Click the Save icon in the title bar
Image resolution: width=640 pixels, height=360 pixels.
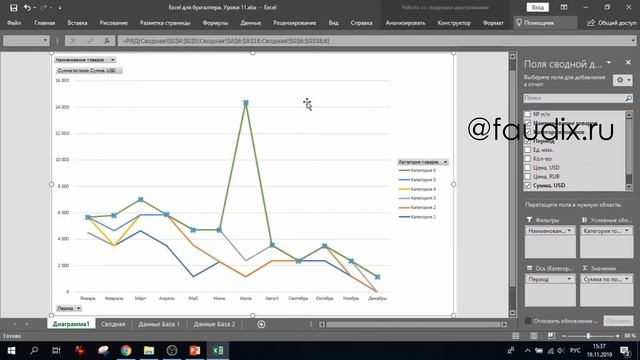13,7
